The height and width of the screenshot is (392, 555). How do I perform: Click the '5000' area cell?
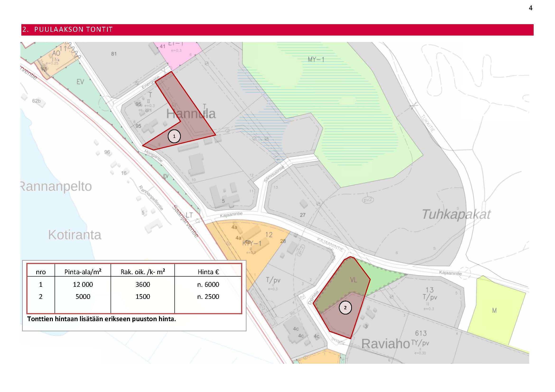pyautogui.click(x=83, y=296)
